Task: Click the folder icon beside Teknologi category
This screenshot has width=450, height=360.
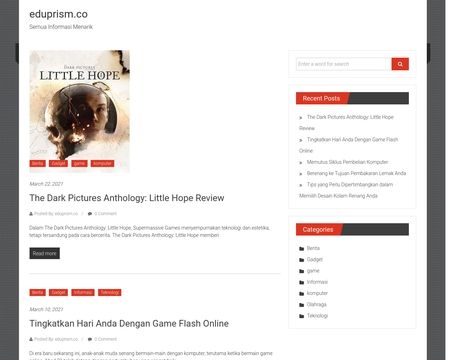Action: pyautogui.click(x=302, y=316)
